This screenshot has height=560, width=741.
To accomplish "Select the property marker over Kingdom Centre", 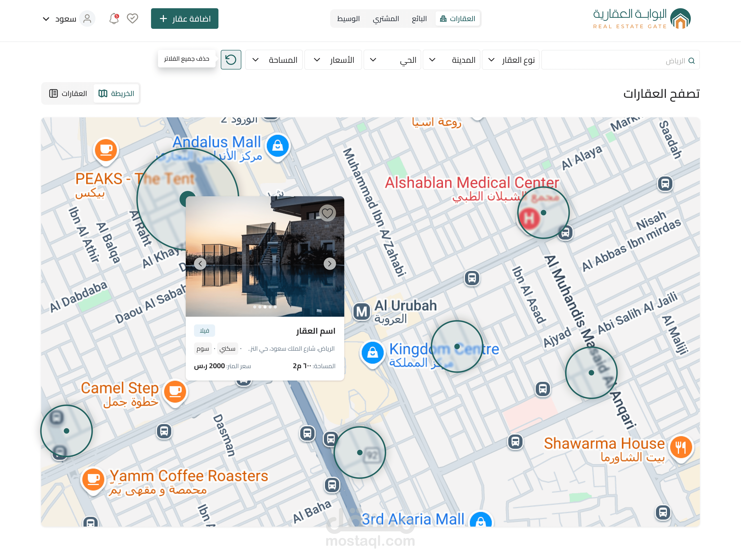I will (x=457, y=347).
